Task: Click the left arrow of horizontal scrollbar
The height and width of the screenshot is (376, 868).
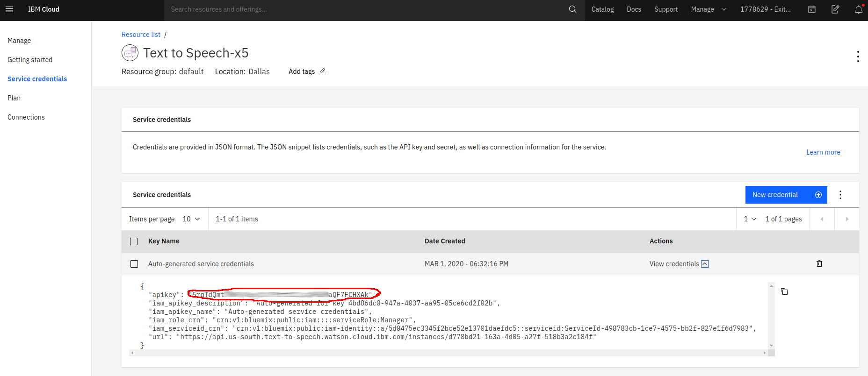Action: click(x=132, y=353)
